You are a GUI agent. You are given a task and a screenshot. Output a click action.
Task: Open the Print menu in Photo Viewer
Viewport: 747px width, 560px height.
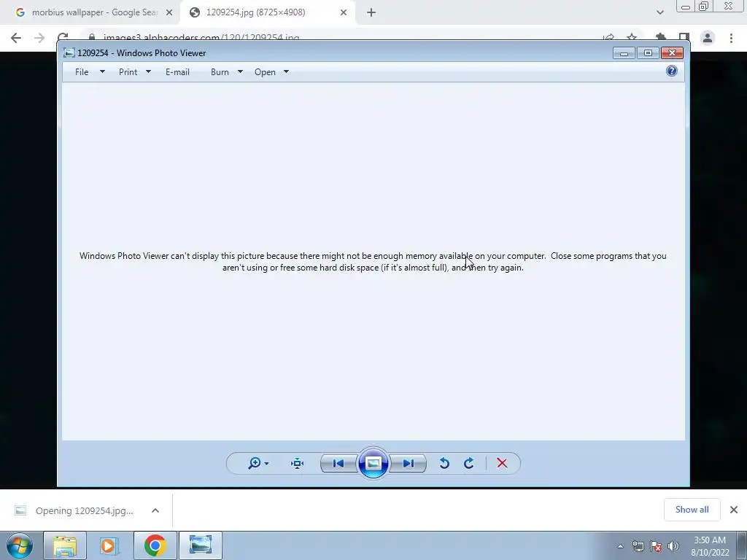pos(128,72)
